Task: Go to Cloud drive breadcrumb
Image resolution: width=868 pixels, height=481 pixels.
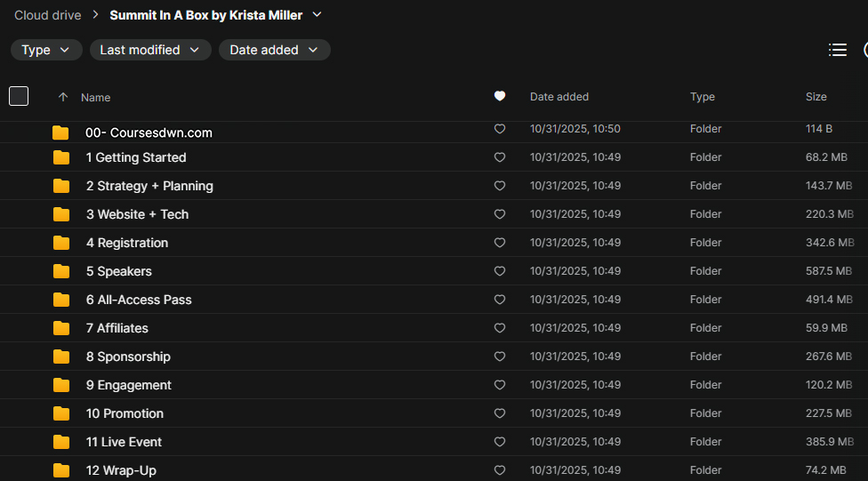Action: point(48,15)
